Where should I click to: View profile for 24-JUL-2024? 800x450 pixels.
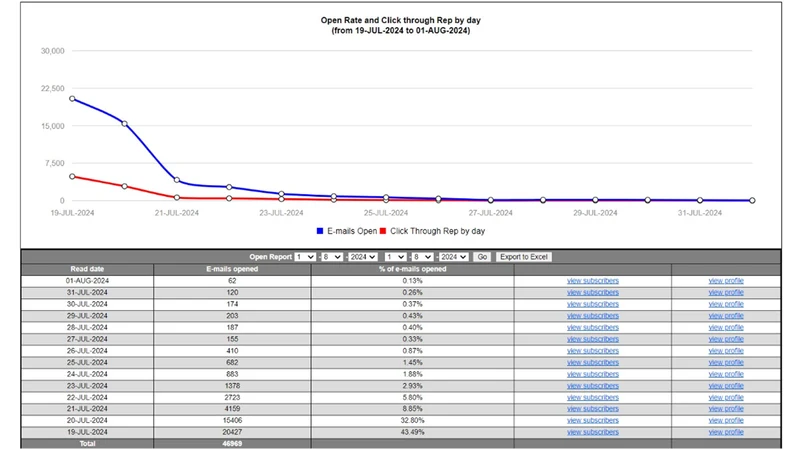coord(726,374)
